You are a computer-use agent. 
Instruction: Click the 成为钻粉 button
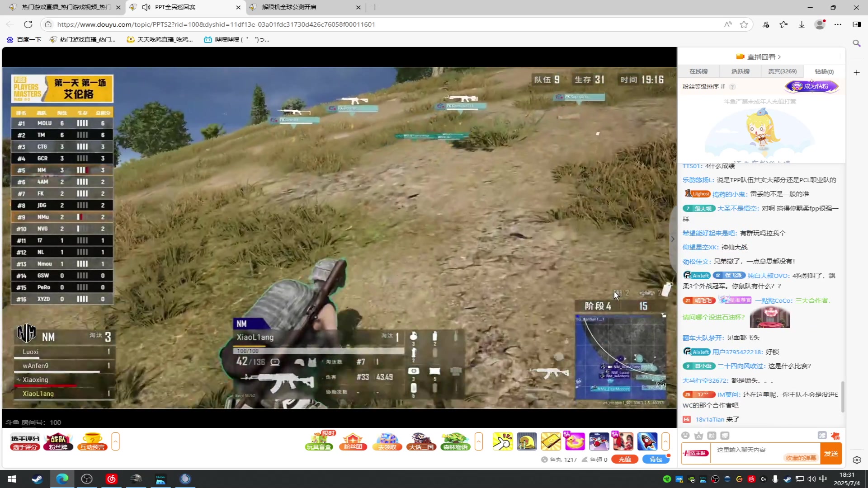[x=811, y=86]
